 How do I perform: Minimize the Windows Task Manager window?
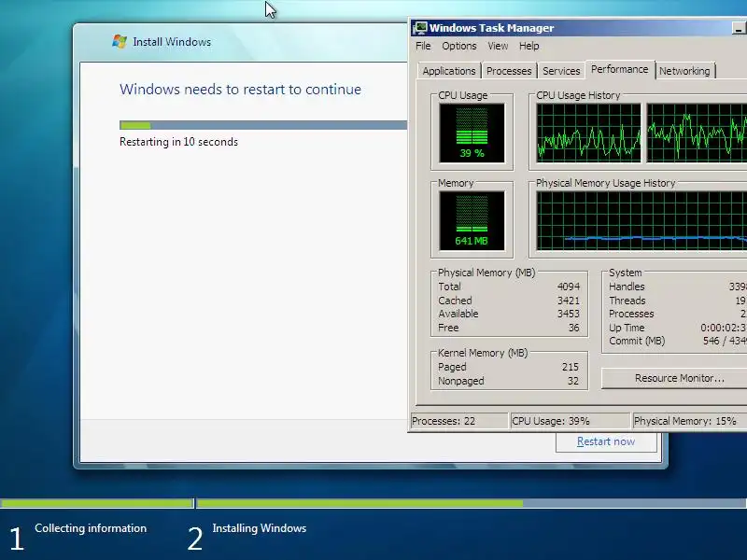pyautogui.click(x=738, y=28)
